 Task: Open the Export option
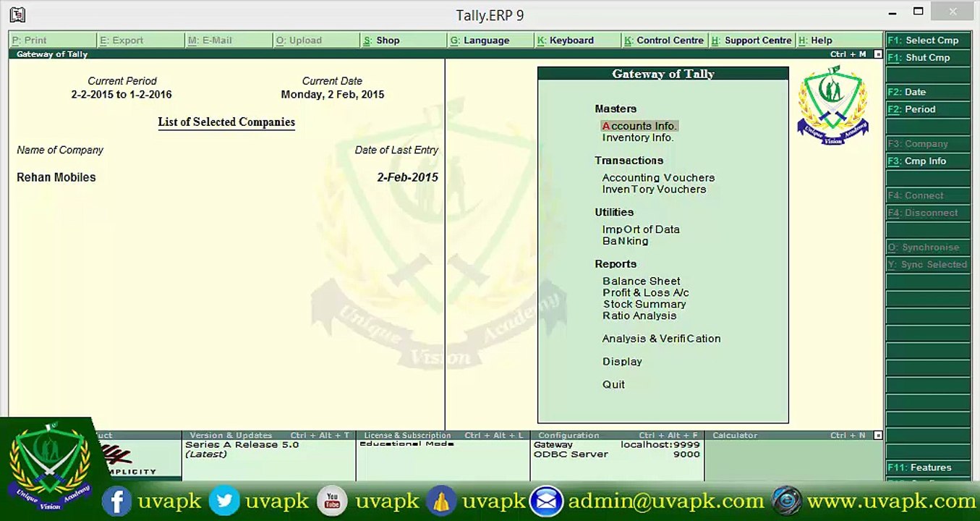140,41
